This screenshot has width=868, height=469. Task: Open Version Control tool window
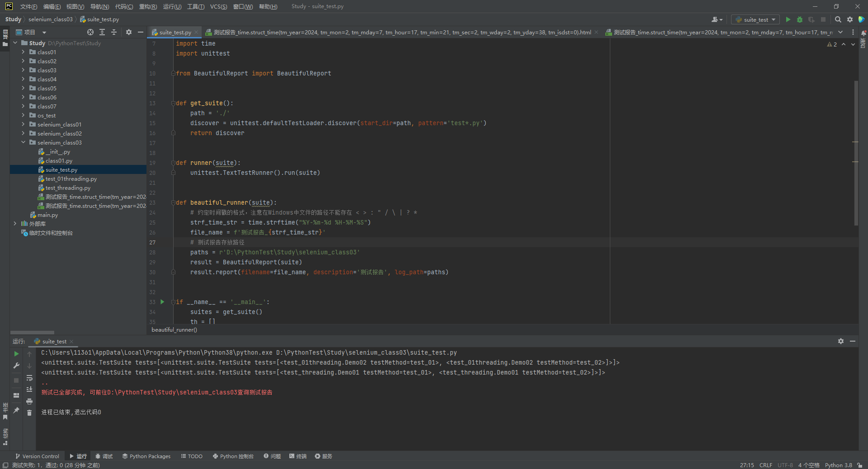(37, 456)
